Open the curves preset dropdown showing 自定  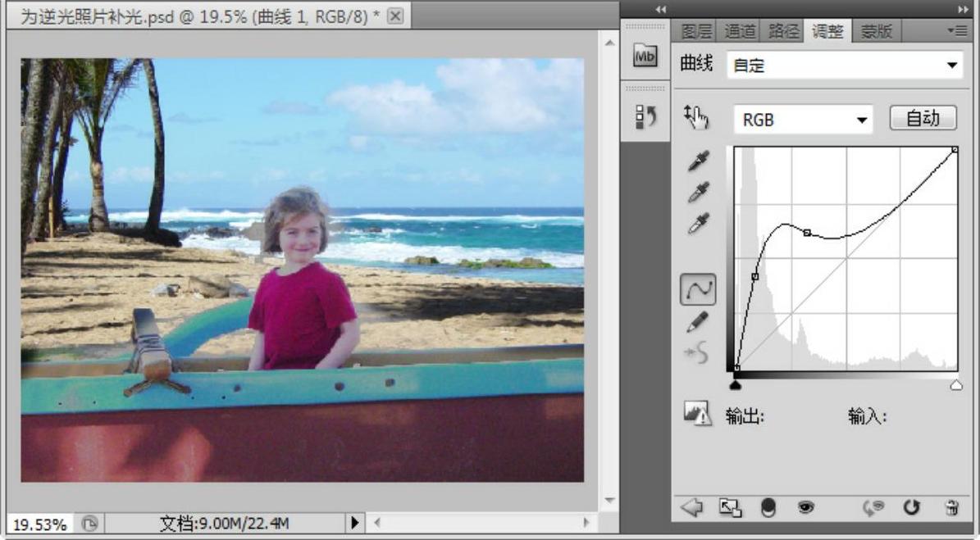[845, 66]
